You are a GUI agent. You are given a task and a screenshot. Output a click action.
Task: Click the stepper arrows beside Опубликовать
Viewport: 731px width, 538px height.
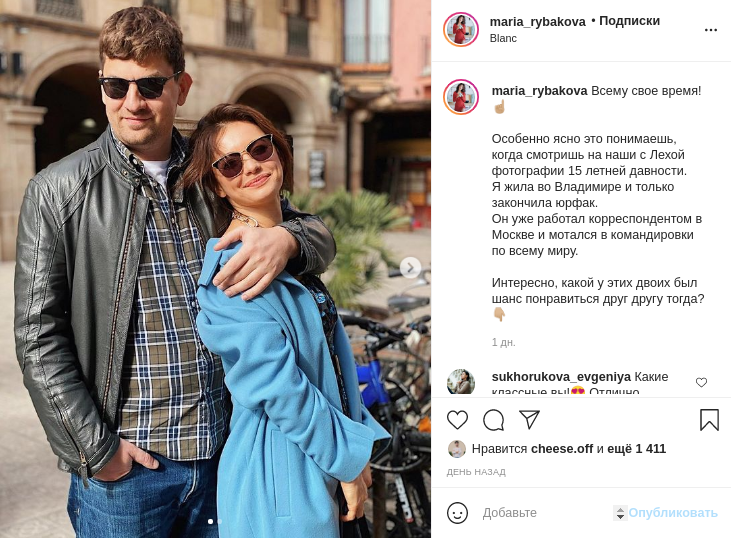[620, 513]
